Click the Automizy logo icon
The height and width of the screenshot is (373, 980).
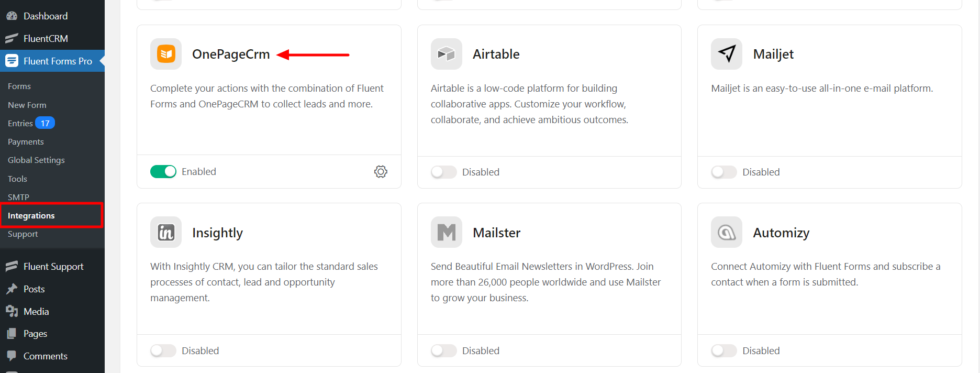[x=727, y=232]
